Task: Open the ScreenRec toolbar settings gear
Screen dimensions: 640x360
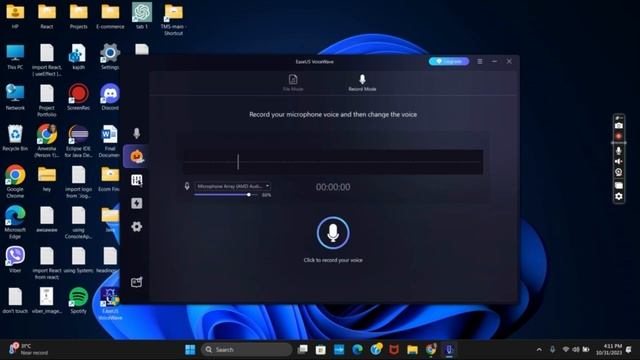Action: point(619,196)
